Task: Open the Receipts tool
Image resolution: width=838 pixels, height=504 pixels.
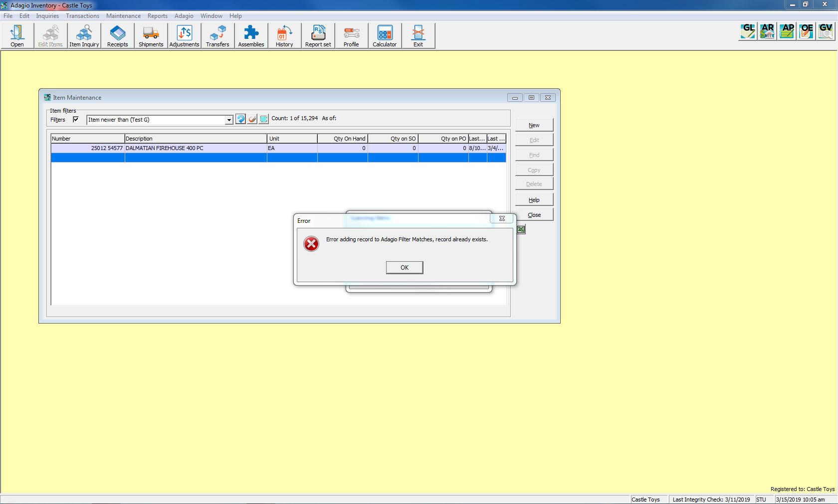Action: (117, 36)
